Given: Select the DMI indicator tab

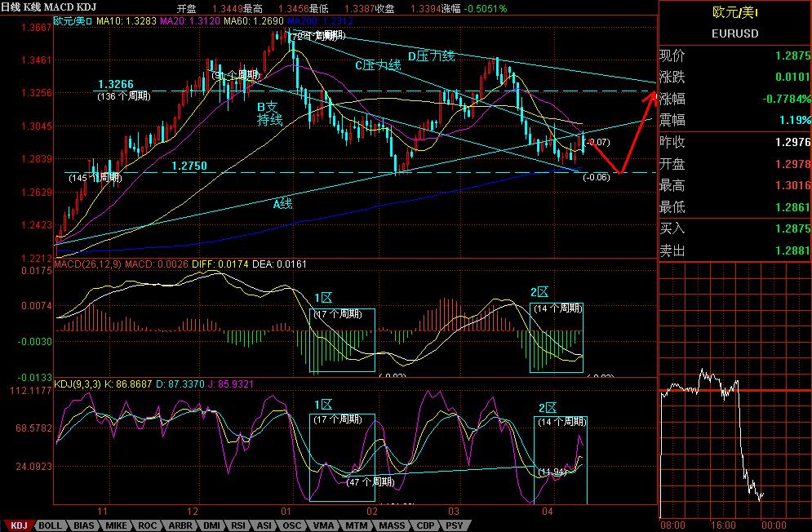Looking at the screenshot, I should [x=211, y=525].
